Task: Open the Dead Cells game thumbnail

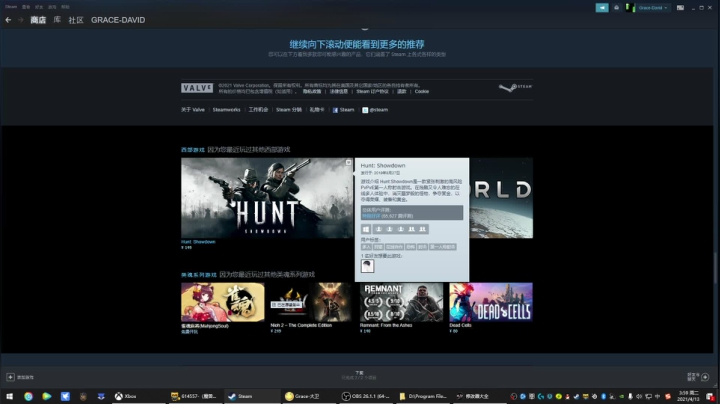Action: (x=491, y=302)
